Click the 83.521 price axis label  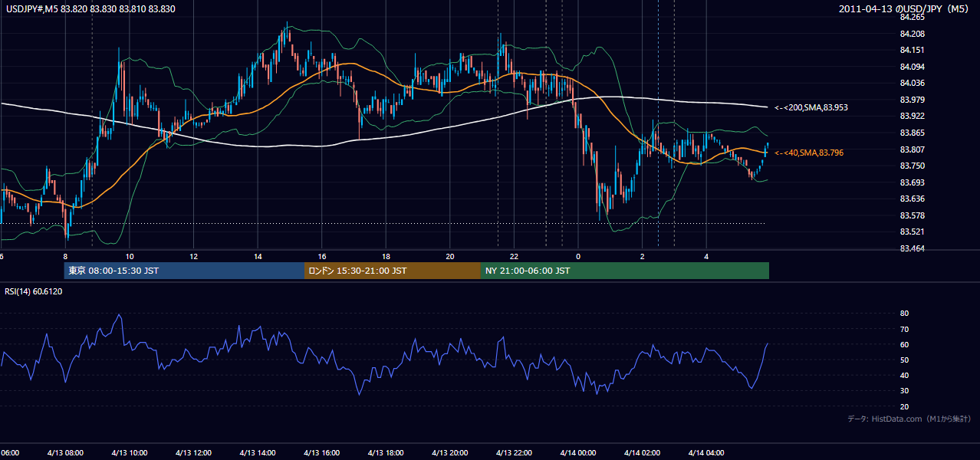(913, 232)
